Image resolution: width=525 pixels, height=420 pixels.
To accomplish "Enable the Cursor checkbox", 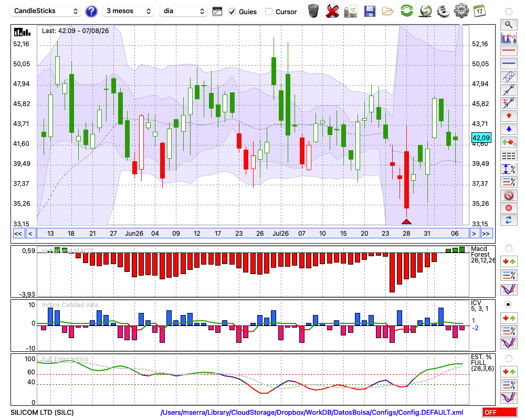I will [x=268, y=12].
